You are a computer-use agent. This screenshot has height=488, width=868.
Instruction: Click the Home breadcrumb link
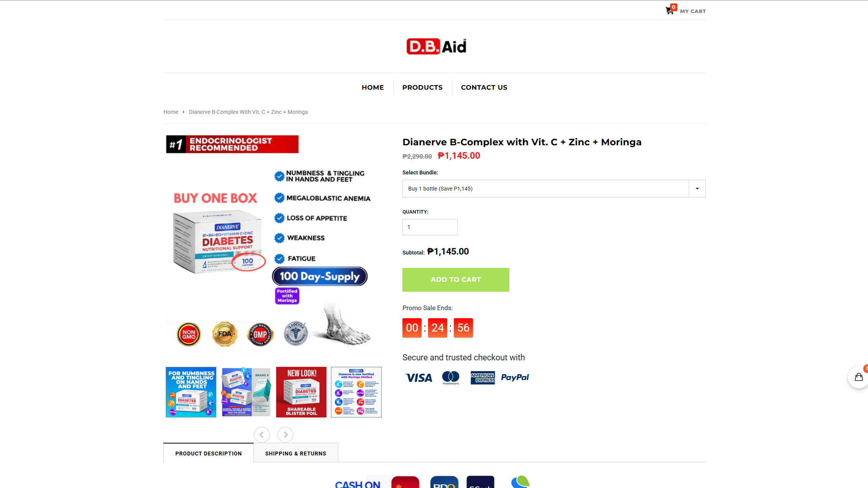171,112
